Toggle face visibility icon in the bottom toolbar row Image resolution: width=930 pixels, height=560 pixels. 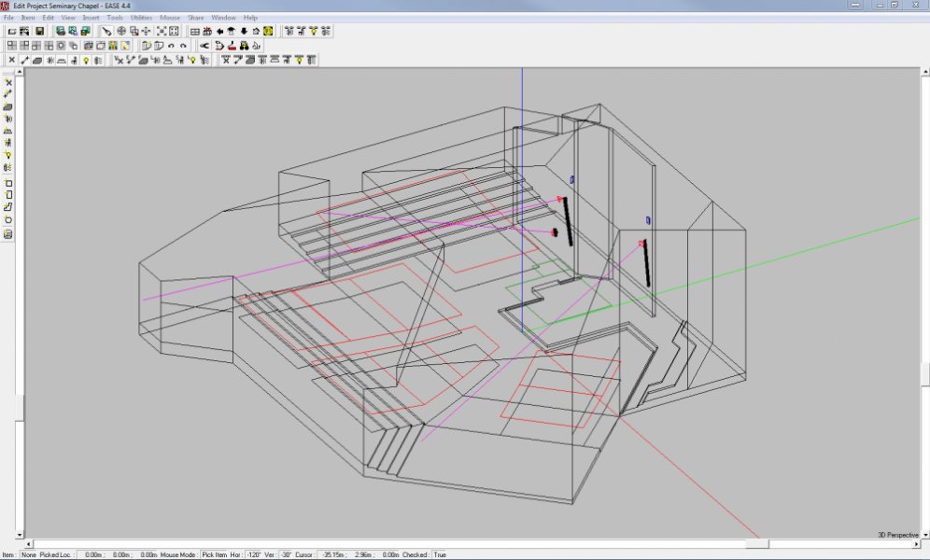point(37,60)
